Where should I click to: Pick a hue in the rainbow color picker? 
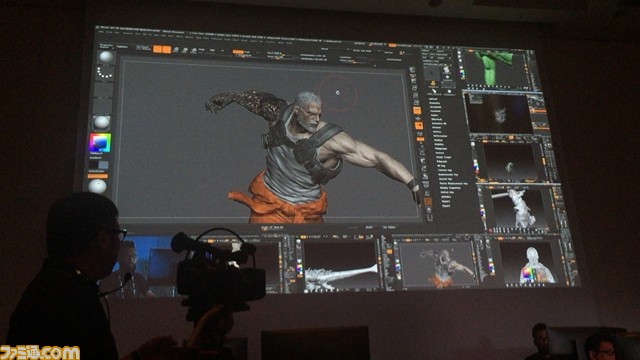pos(100,143)
